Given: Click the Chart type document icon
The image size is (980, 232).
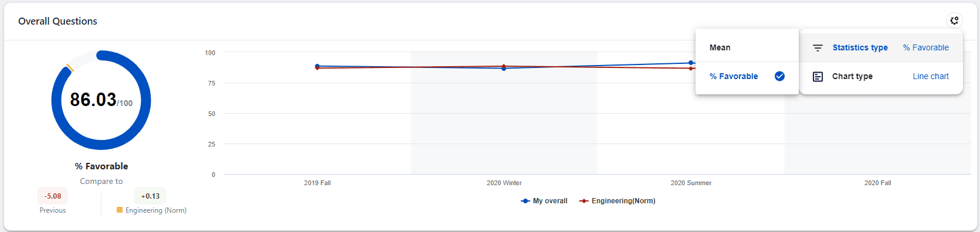Looking at the screenshot, I should point(818,77).
